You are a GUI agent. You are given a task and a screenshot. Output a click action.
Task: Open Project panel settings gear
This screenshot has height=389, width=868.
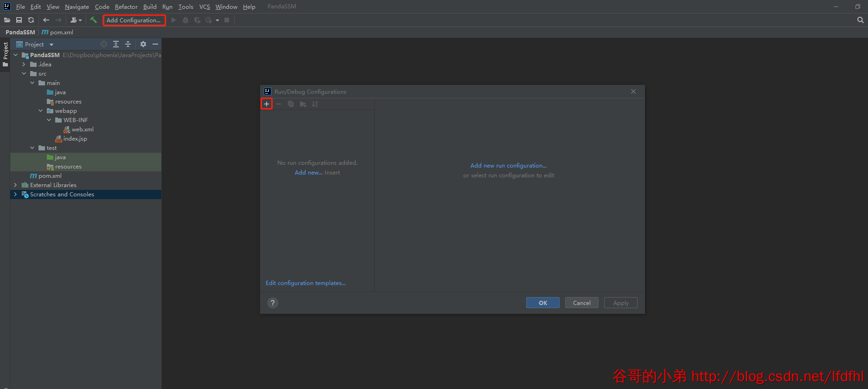pos(143,44)
